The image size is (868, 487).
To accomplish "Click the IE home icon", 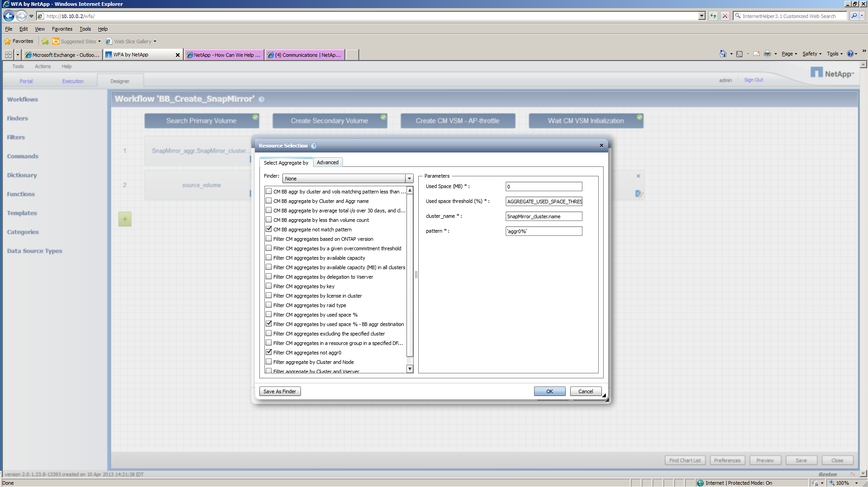I will coord(723,54).
